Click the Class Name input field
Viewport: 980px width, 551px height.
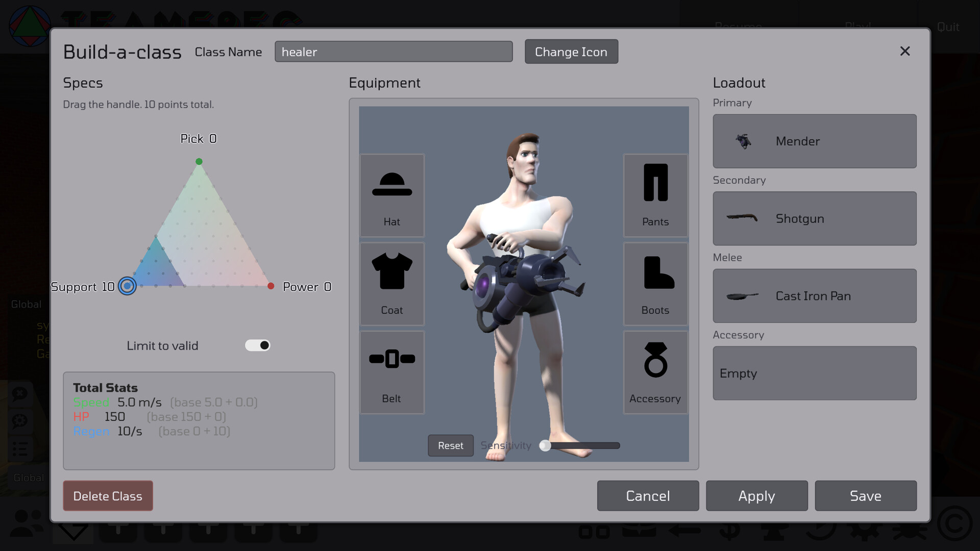coord(394,52)
